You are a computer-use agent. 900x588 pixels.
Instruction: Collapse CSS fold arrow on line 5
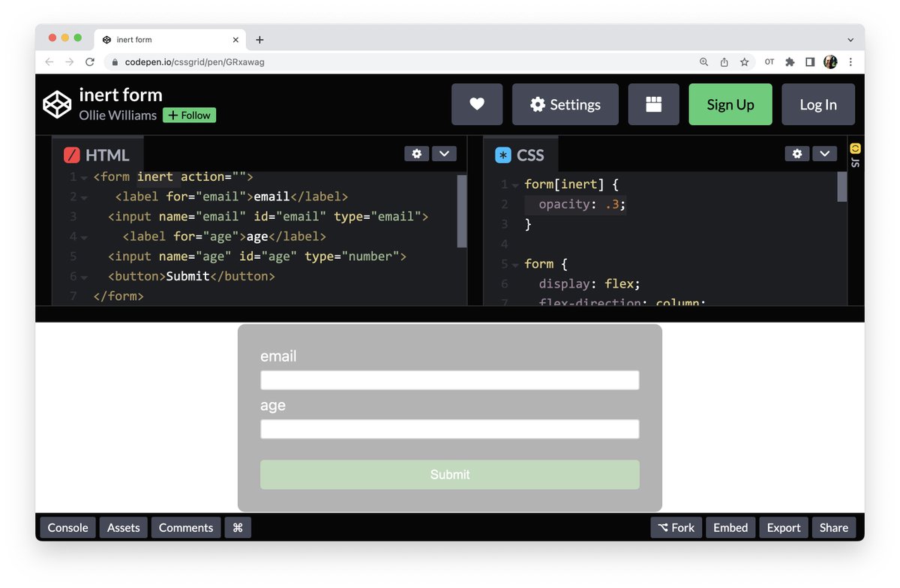[x=515, y=265]
